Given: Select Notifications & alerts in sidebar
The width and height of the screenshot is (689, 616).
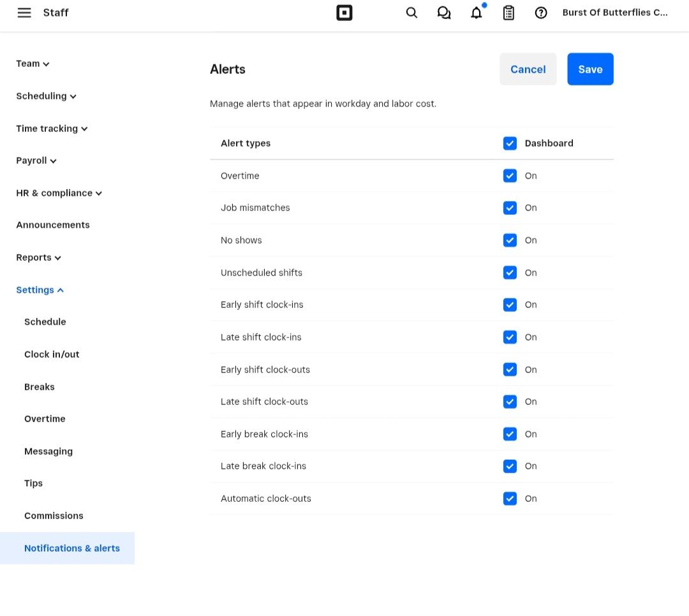Looking at the screenshot, I should click(67, 548).
